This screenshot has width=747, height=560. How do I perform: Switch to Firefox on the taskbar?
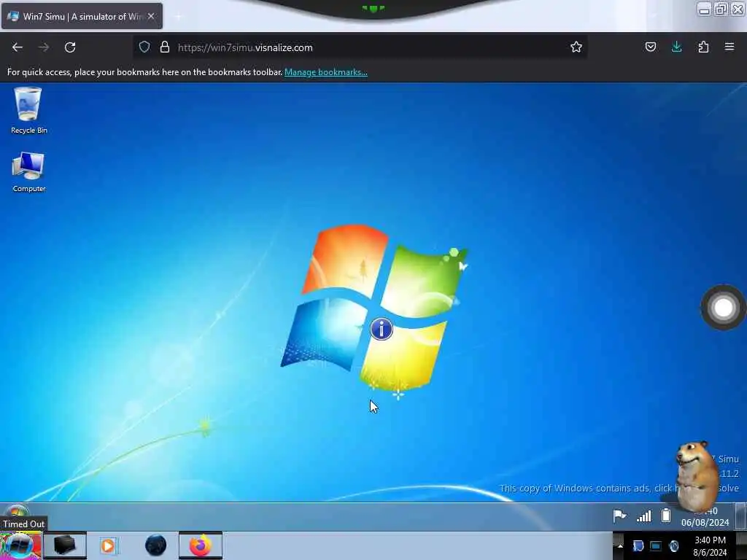(201, 545)
